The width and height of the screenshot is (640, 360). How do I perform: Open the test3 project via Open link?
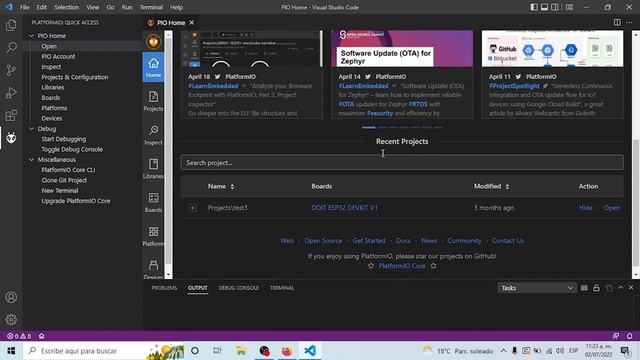611,208
